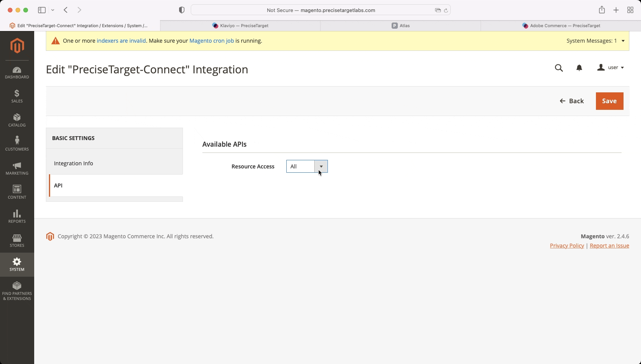Click the Resource Access label
641x364 pixels.
click(253, 166)
